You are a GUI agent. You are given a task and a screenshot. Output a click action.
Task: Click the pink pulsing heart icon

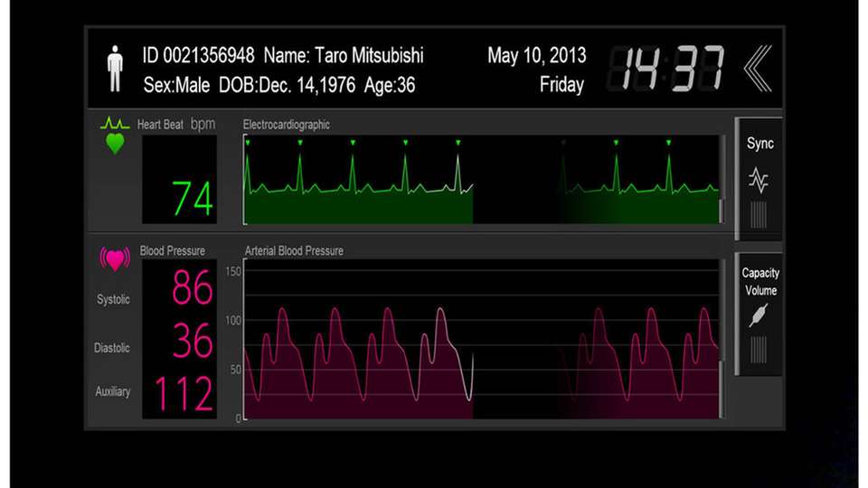click(x=115, y=258)
